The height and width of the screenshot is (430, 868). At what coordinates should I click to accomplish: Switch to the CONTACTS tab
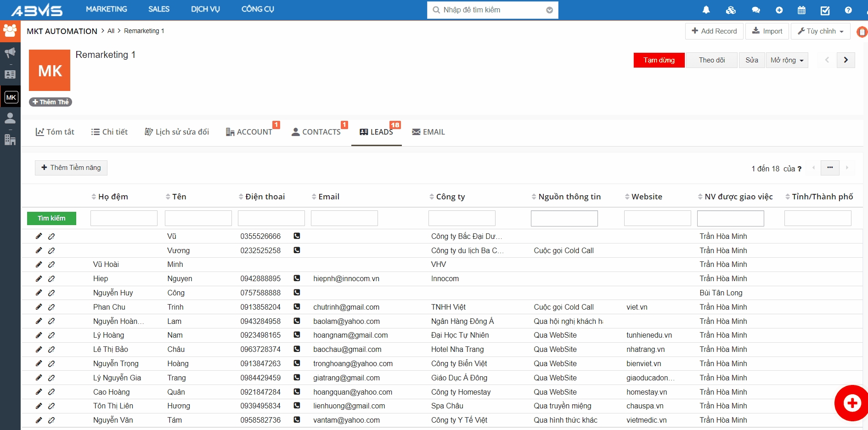click(x=316, y=132)
